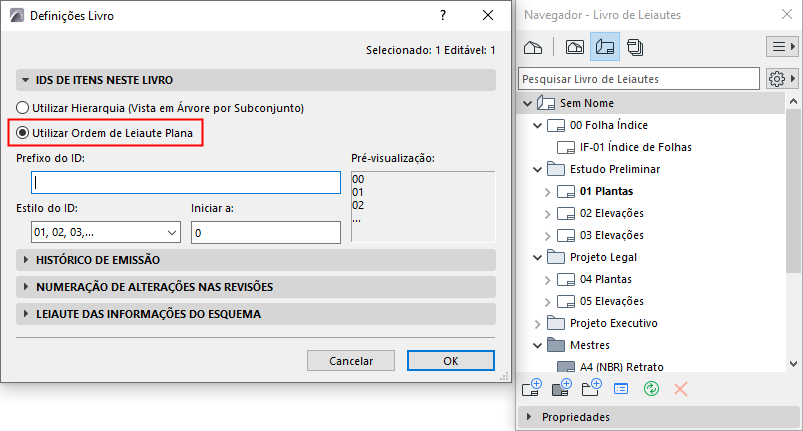
Task: Select IF-01 Índice de Folhas layout
Action: tap(636, 147)
